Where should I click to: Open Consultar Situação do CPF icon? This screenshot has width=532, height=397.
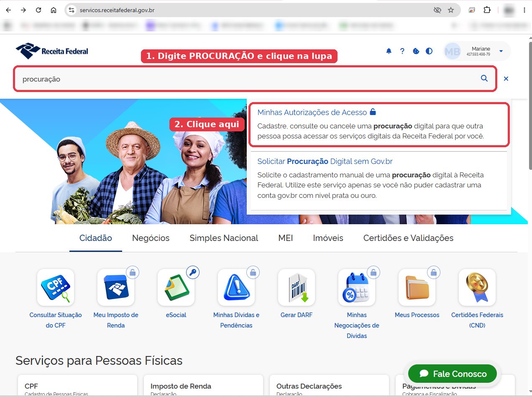(56, 287)
